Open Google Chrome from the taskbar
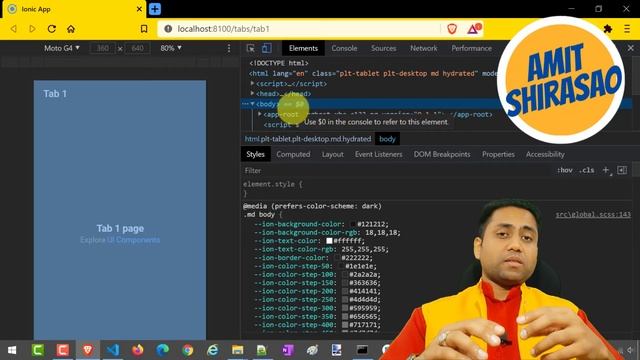640x360 pixels. click(x=188, y=350)
